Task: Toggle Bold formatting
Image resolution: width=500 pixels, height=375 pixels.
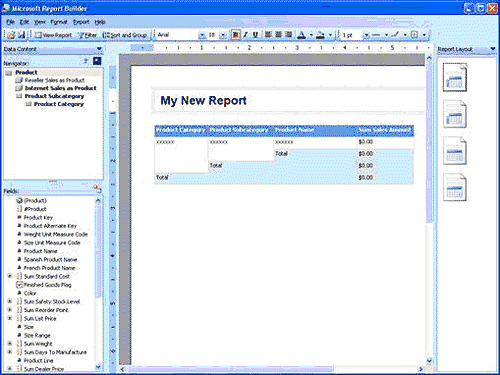Action: 235,35
